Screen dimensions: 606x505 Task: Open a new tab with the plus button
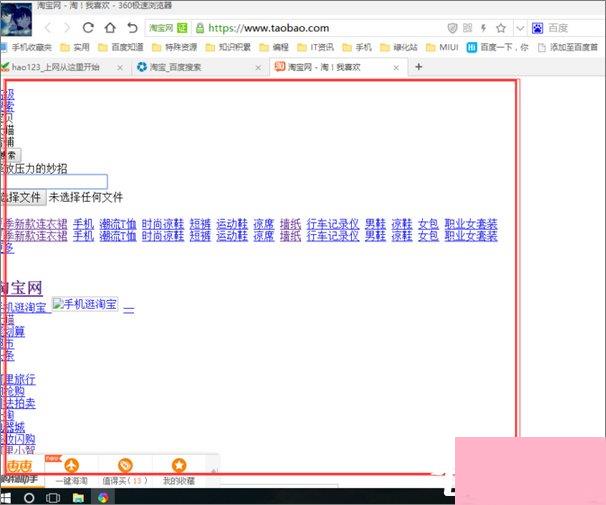[x=419, y=67]
